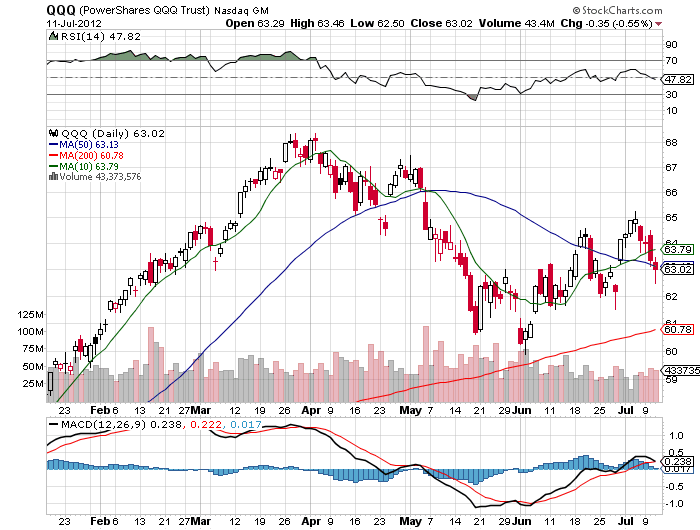Click the StockCharts.com copyright logo
The width and height of the screenshot is (700, 530).
tap(617, 10)
